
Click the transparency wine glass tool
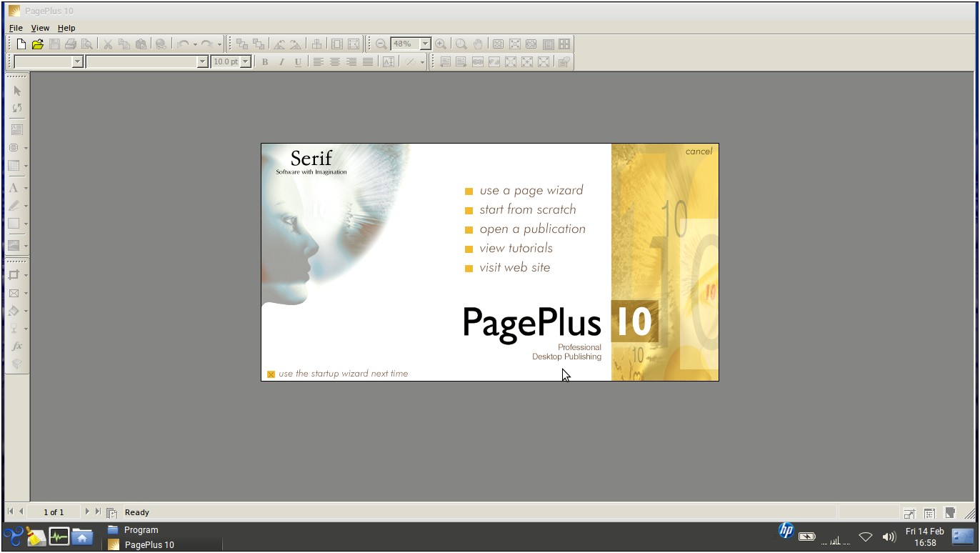click(x=14, y=329)
